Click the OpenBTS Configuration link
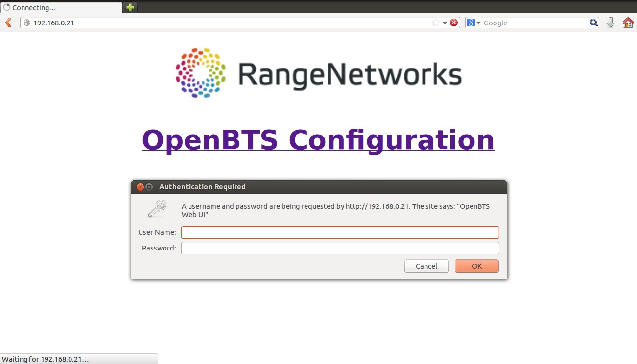 (318, 140)
